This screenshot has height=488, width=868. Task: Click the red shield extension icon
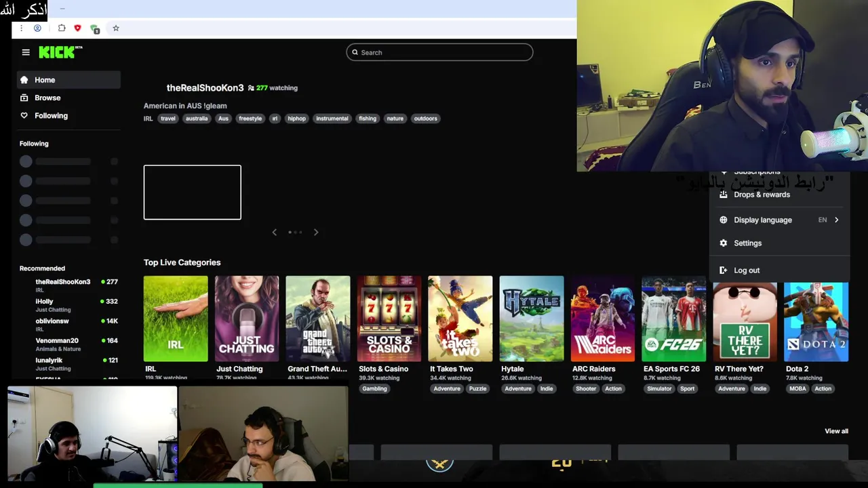pyautogui.click(x=77, y=28)
